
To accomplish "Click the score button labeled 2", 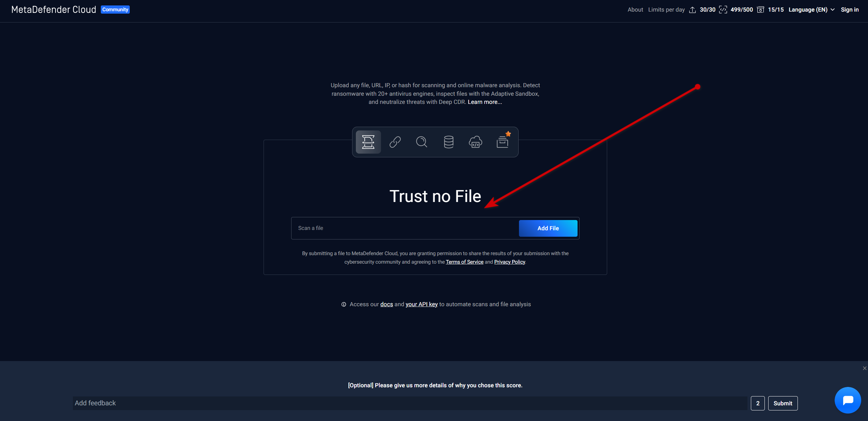I will click(x=758, y=403).
